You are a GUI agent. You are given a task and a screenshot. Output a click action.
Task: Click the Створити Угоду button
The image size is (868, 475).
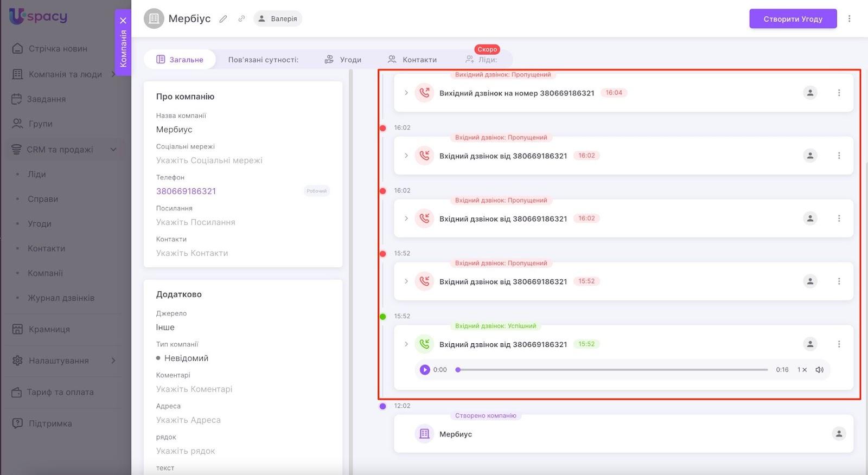tap(793, 19)
